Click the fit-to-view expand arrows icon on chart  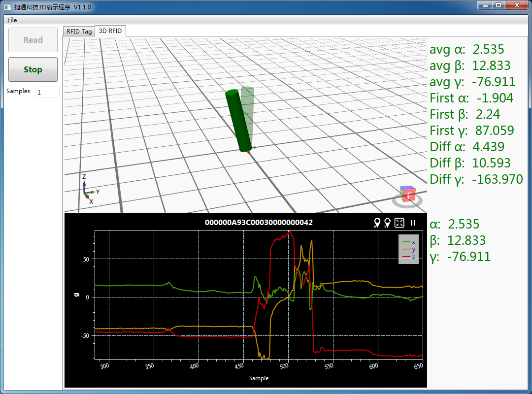tap(399, 223)
